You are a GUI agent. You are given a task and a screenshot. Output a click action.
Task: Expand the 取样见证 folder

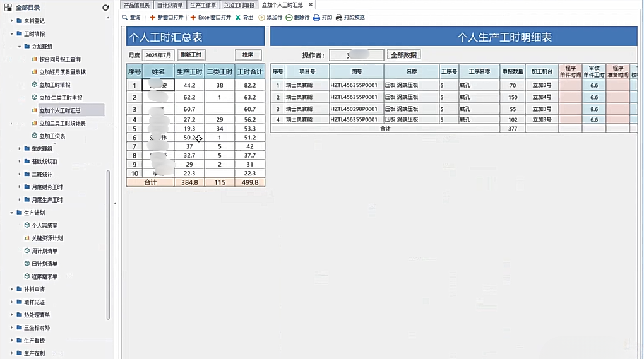coord(12,302)
